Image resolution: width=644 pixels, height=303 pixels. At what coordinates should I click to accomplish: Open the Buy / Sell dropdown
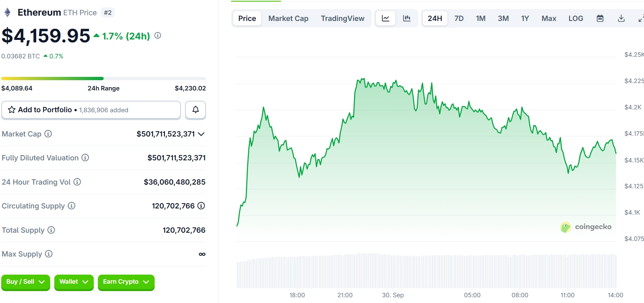tap(25, 282)
